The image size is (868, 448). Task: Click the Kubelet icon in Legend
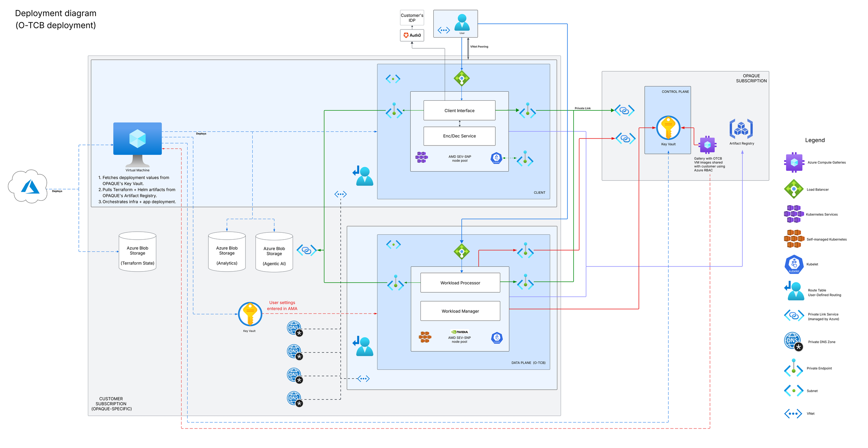click(794, 265)
